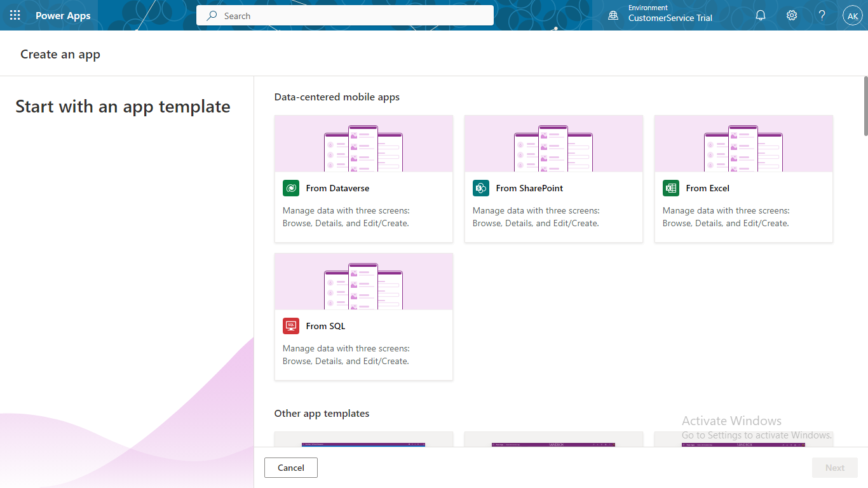Open the settings gear icon
The width and height of the screenshot is (868, 488).
[x=792, y=15]
